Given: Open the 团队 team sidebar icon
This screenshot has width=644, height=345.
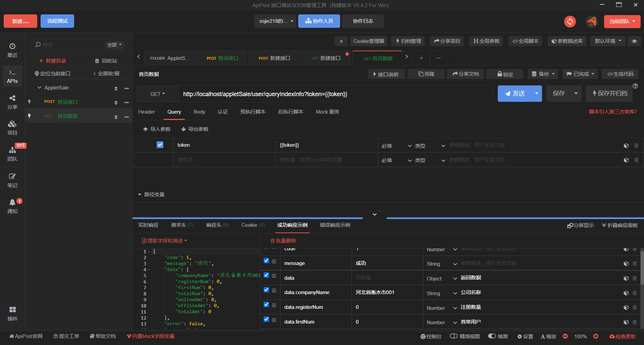Looking at the screenshot, I should 12,154.
